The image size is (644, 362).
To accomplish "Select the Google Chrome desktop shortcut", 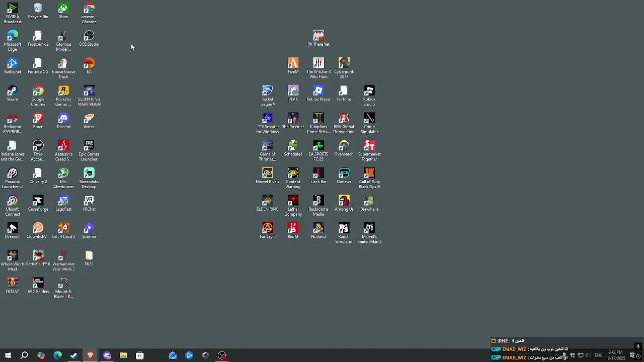I will coord(38,96).
